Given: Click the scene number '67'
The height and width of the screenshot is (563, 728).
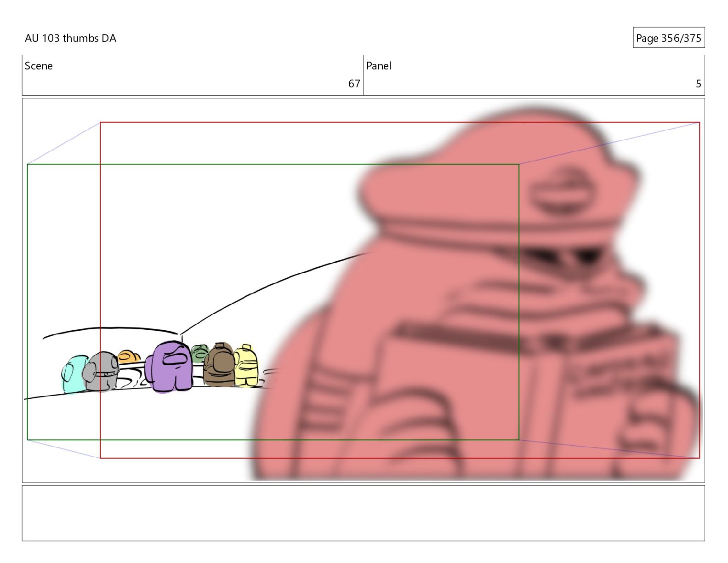Looking at the screenshot, I should point(354,84).
